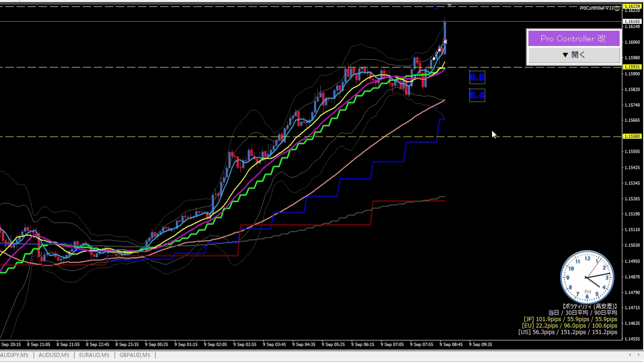Click the [EU] 22.2pips volatility line

coord(569,326)
